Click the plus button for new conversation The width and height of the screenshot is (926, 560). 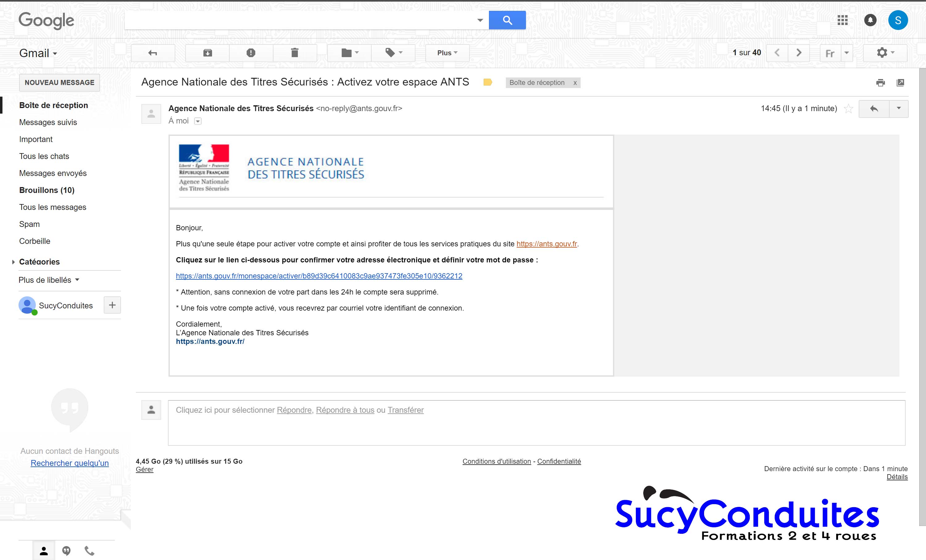point(112,305)
